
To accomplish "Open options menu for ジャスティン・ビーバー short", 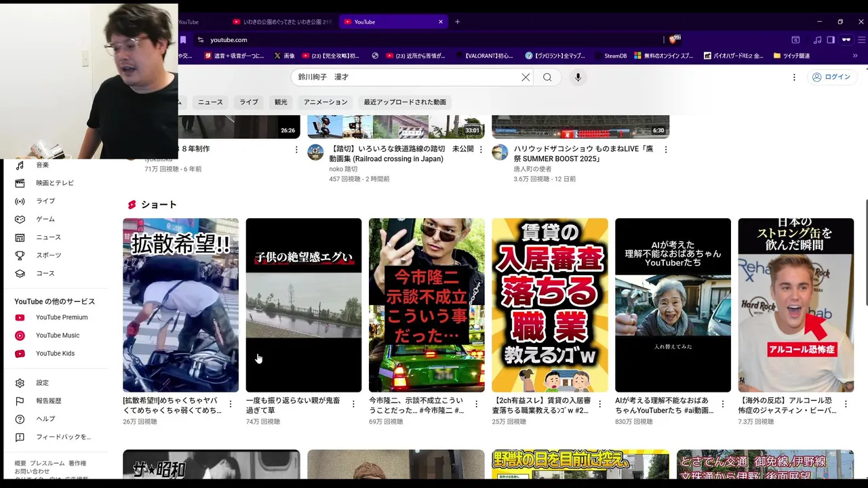I will tap(845, 404).
